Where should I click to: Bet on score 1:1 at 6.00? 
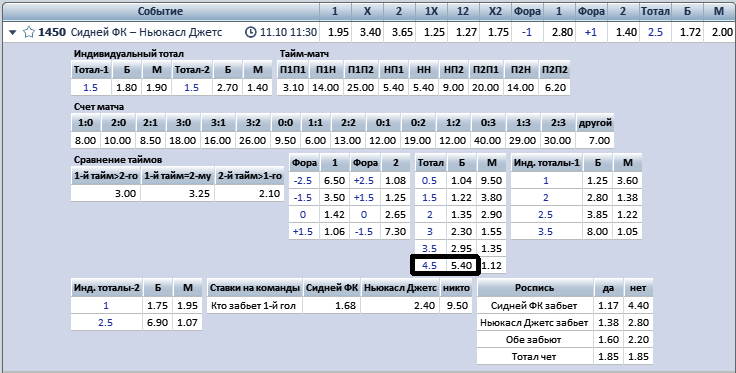(315, 140)
